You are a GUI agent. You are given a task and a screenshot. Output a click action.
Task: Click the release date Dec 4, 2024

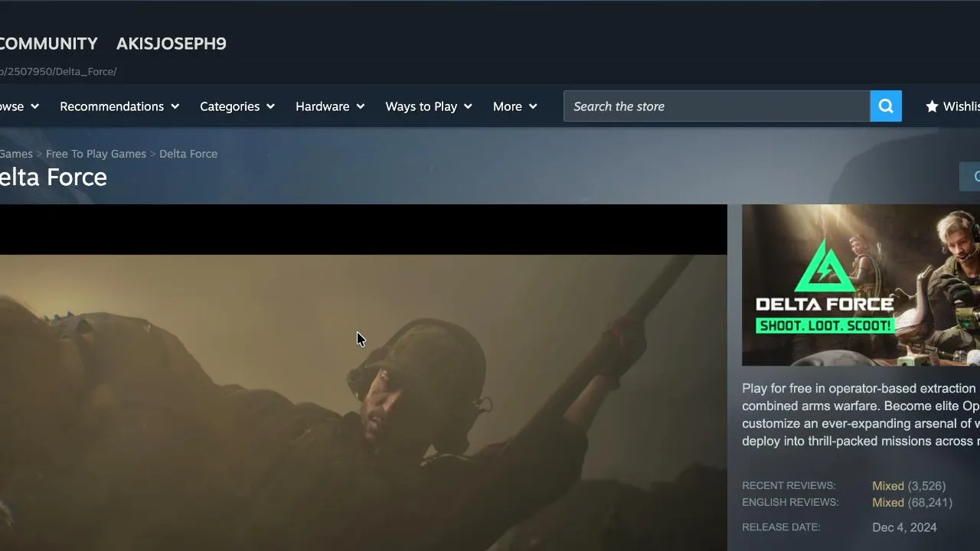point(904,527)
